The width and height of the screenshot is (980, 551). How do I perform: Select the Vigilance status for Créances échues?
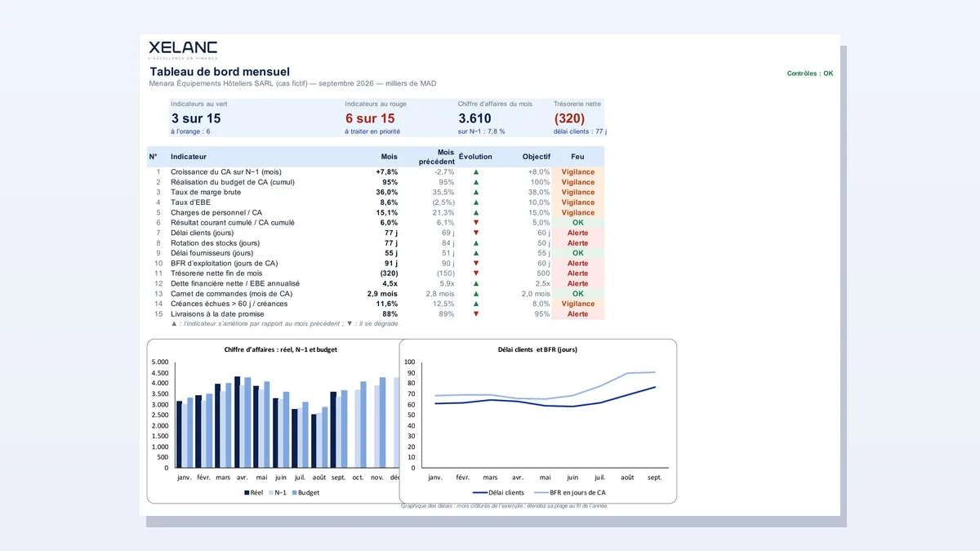(578, 304)
